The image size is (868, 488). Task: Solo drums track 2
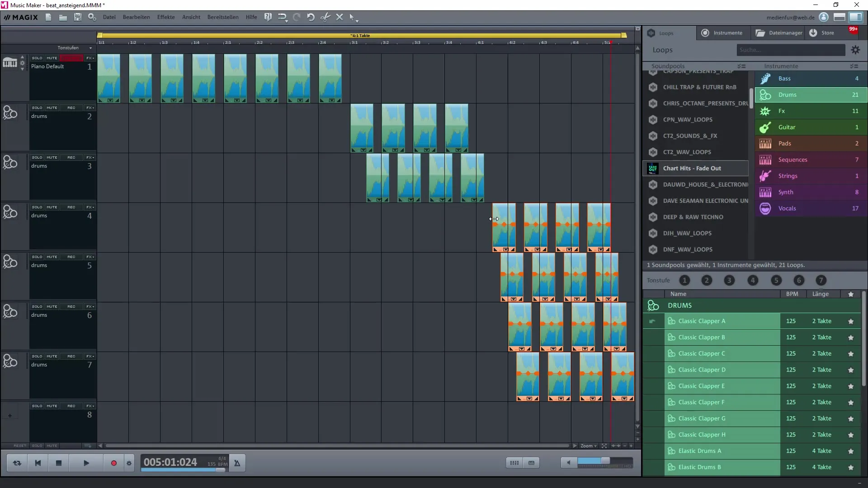click(x=37, y=108)
